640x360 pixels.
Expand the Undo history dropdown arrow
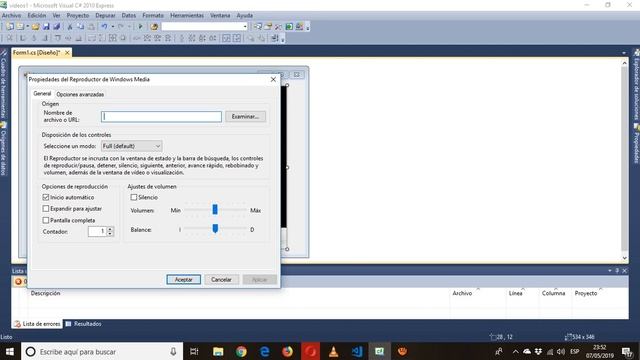113,27
